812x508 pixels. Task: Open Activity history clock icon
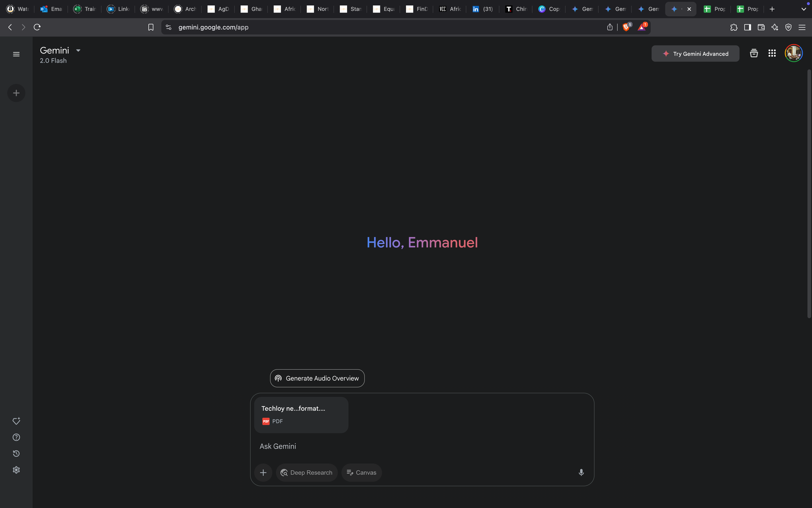(16, 454)
